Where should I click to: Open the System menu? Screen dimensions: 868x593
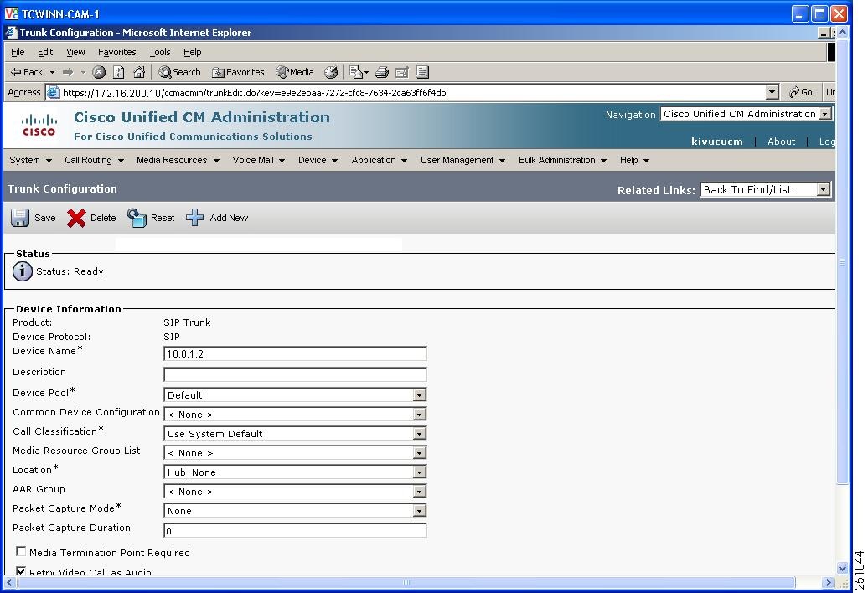pos(30,161)
